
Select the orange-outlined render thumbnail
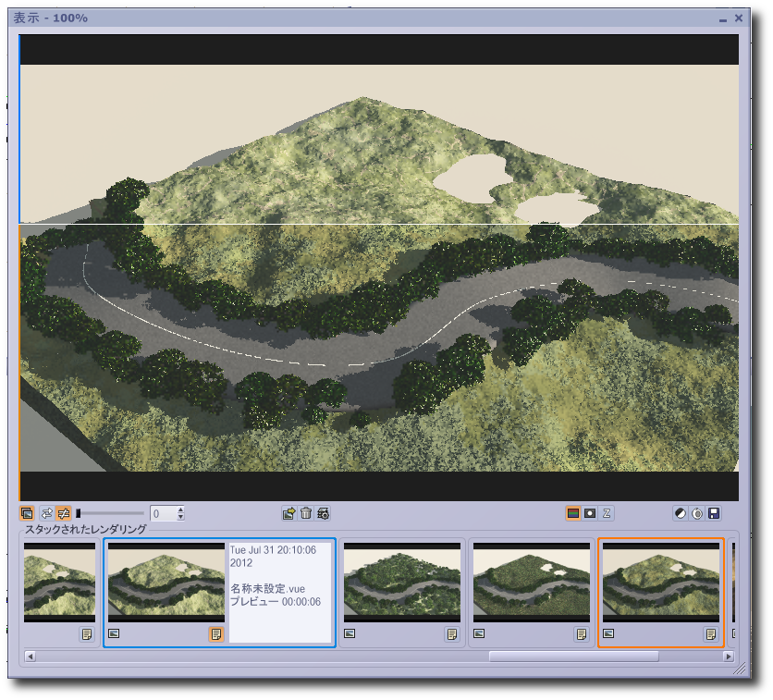[x=661, y=583]
